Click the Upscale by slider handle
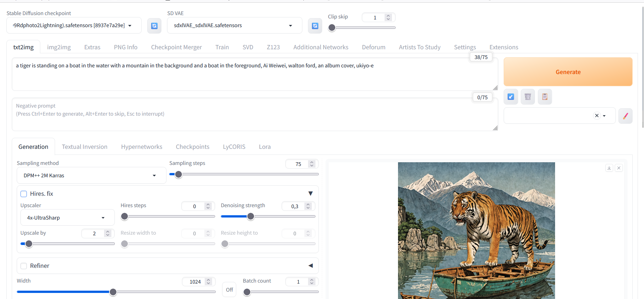Viewport: 644px width, 299px height. click(29, 244)
